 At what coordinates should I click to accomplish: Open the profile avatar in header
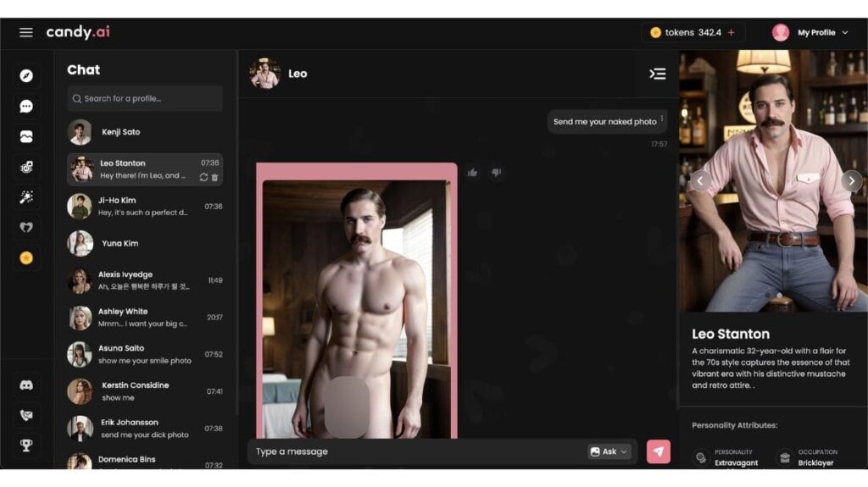click(781, 33)
